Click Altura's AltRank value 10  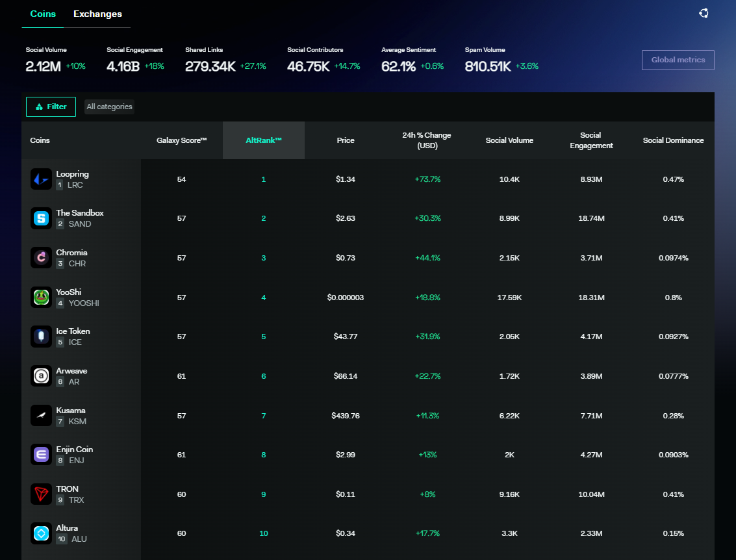(x=263, y=533)
